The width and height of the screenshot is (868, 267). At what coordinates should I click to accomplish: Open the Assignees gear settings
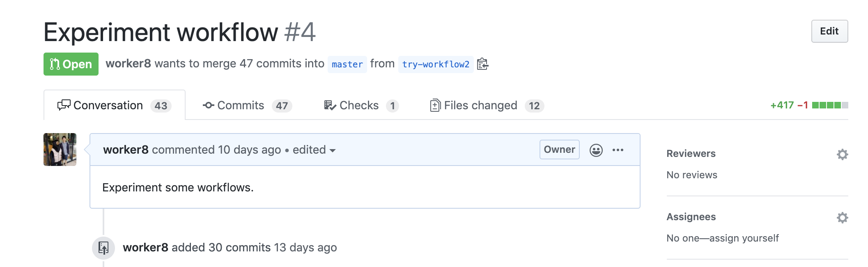pos(842,218)
